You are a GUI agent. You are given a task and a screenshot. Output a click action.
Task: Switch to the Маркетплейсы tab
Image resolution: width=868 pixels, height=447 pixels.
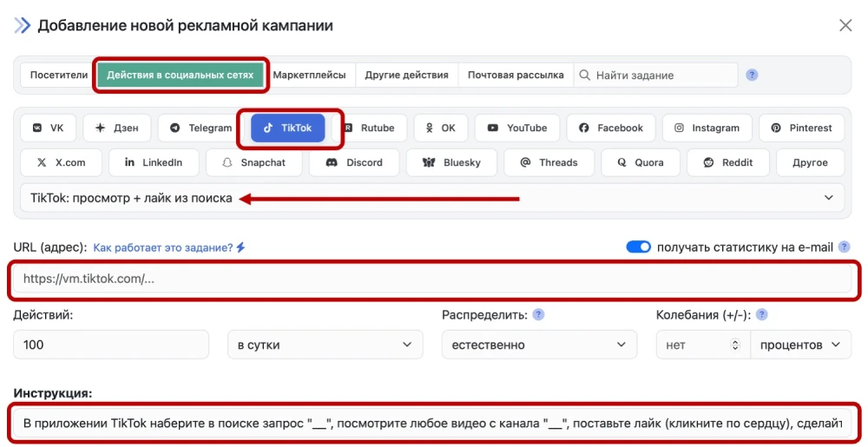tap(309, 76)
